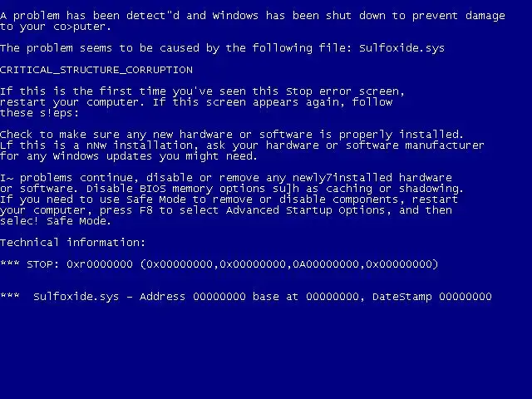This screenshot has width=532, height=399.
Task: Click the words 'hardware manufacturer' line end
Action: (375, 145)
